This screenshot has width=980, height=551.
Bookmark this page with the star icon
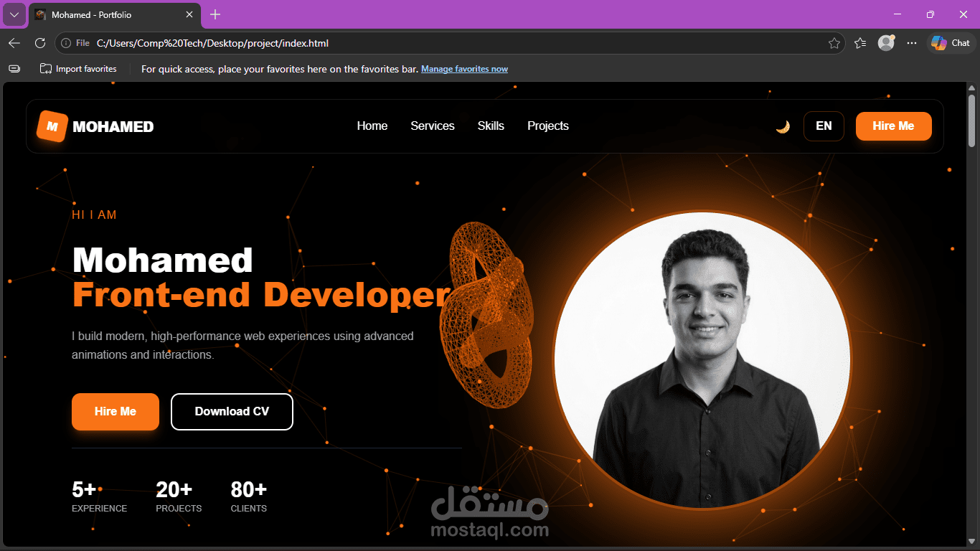pos(834,43)
